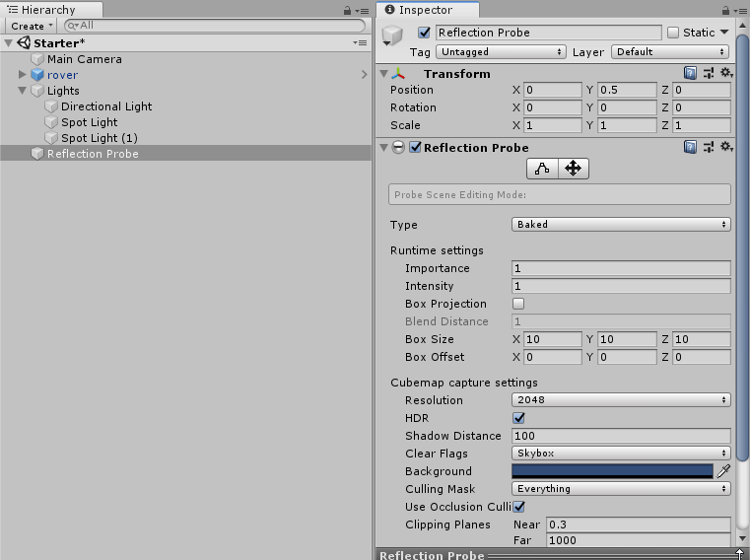Toggle the Static checkbox
Screen dimensions: 750x560
click(673, 33)
